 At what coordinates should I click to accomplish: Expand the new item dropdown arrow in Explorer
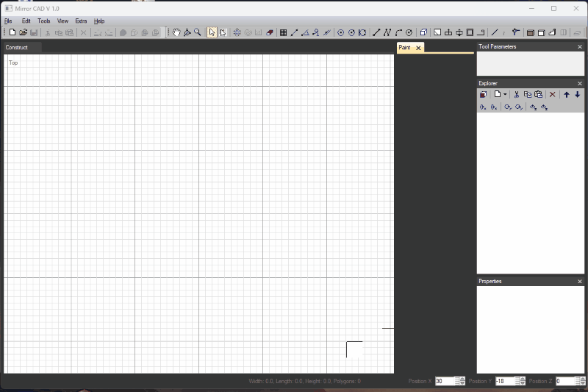505,95
